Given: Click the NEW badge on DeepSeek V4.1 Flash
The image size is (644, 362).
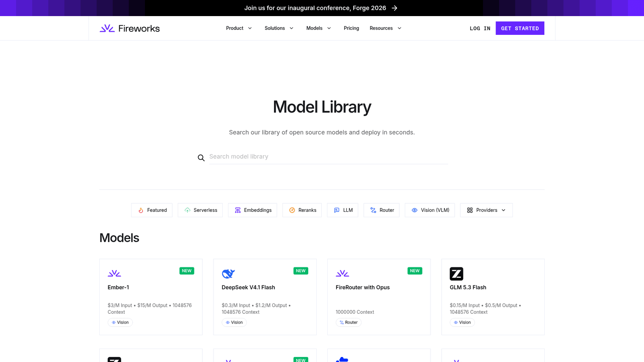Looking at the screenshot, I should tap(301, 271).
